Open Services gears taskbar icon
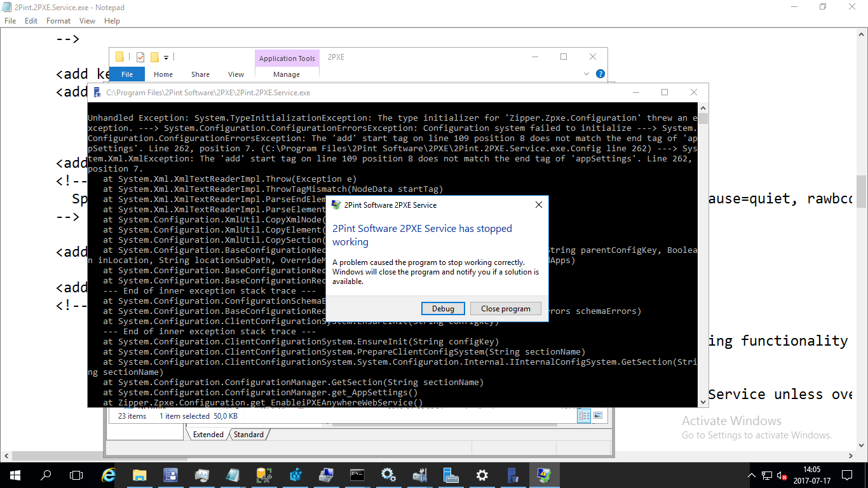Image resolution: width=868 pixels, height=488 pixels. (x=389, y=475)
